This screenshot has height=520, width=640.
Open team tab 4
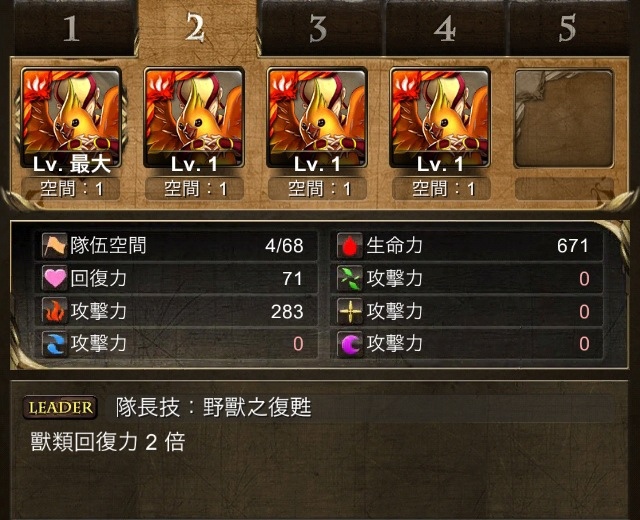446,28
